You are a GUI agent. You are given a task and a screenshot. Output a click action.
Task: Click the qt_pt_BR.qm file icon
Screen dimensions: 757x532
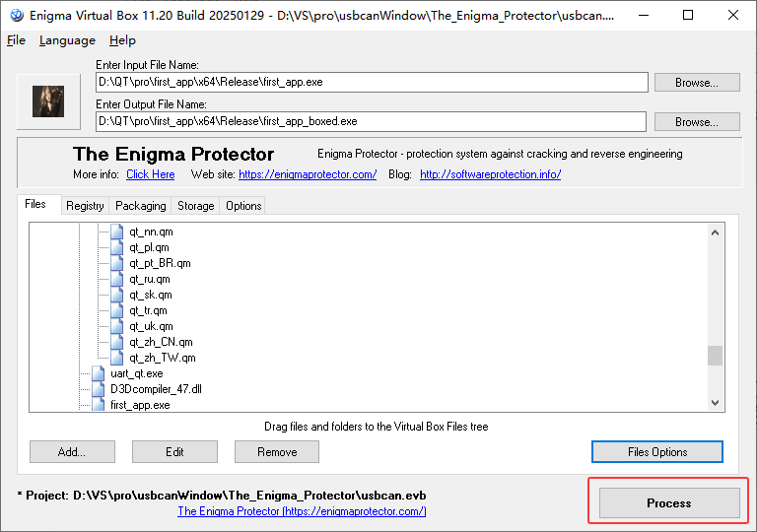point(117,263)
